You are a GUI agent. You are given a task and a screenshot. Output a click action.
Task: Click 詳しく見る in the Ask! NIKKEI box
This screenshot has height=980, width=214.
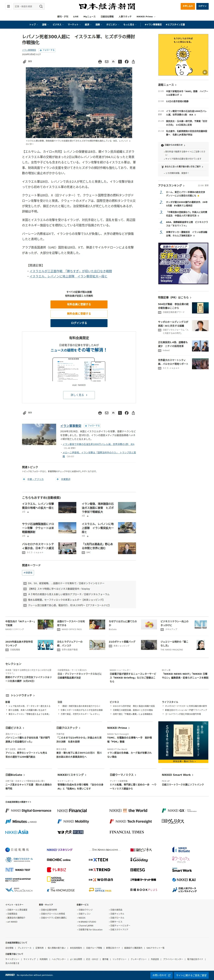point(79,395)
